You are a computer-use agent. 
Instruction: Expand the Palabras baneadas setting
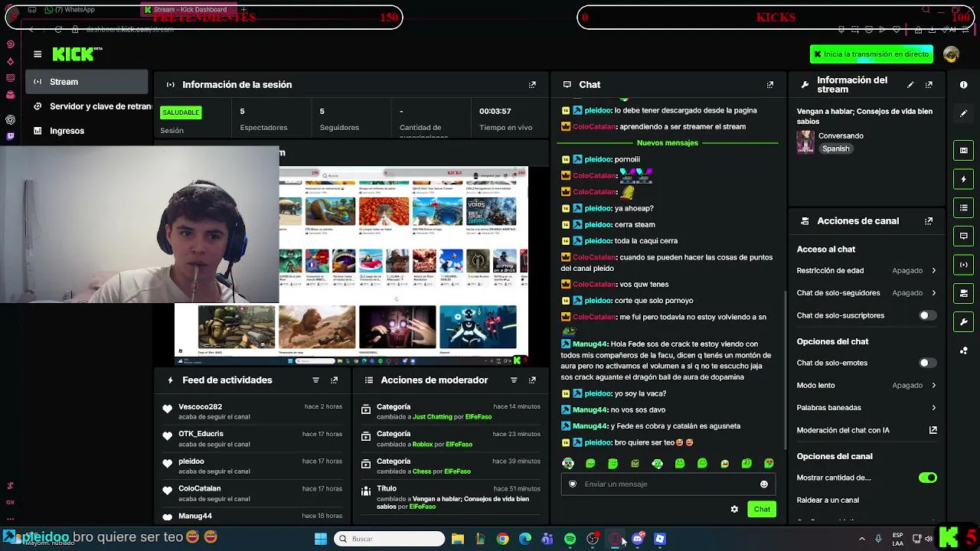pyautogui.click(x=867, y=408)
